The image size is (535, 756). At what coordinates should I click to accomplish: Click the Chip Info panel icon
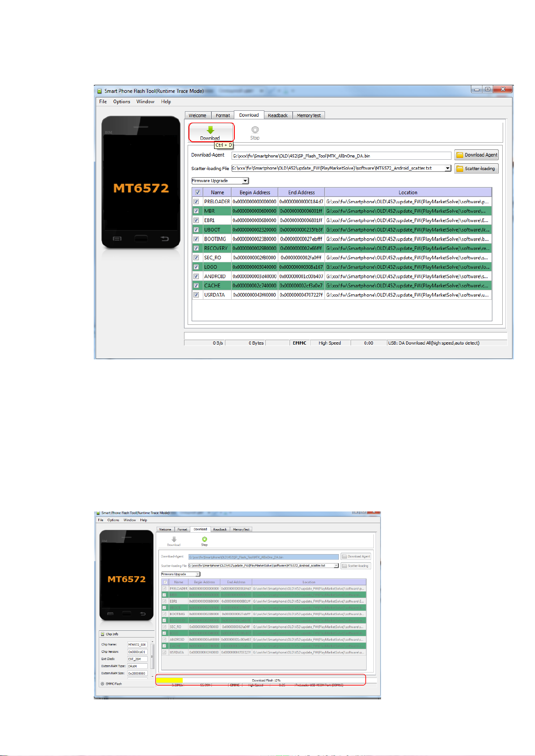click(102, 634)
